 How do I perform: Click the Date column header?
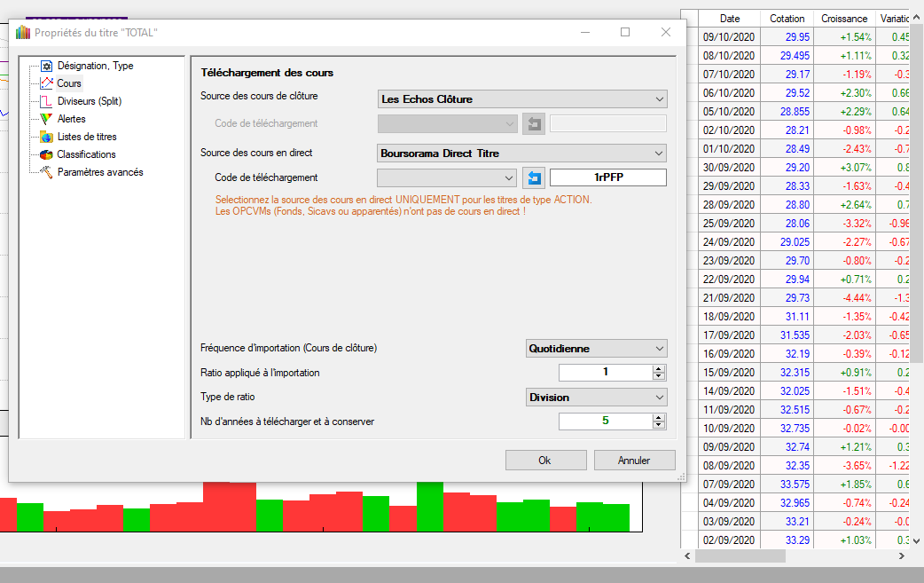coord(729,19)
